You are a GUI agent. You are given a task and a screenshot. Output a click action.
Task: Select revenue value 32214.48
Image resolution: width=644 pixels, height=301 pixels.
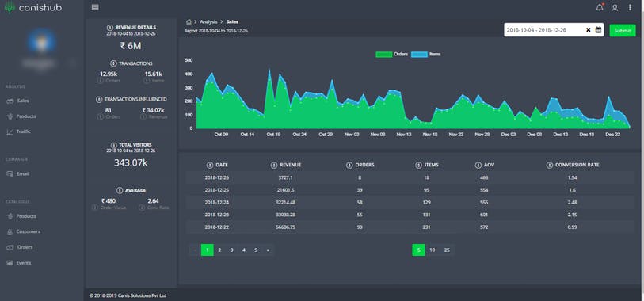(286, 203)
